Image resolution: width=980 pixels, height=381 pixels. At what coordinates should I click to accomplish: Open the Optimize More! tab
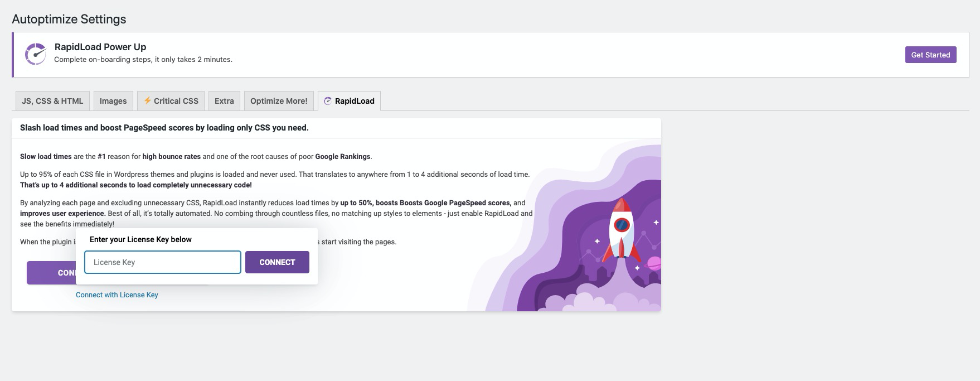[279, 101]
